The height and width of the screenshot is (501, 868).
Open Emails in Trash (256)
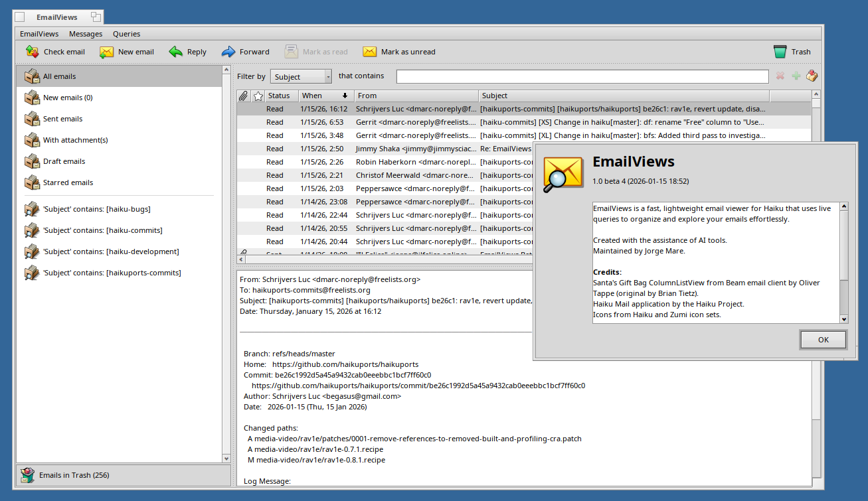click(74, 475)
